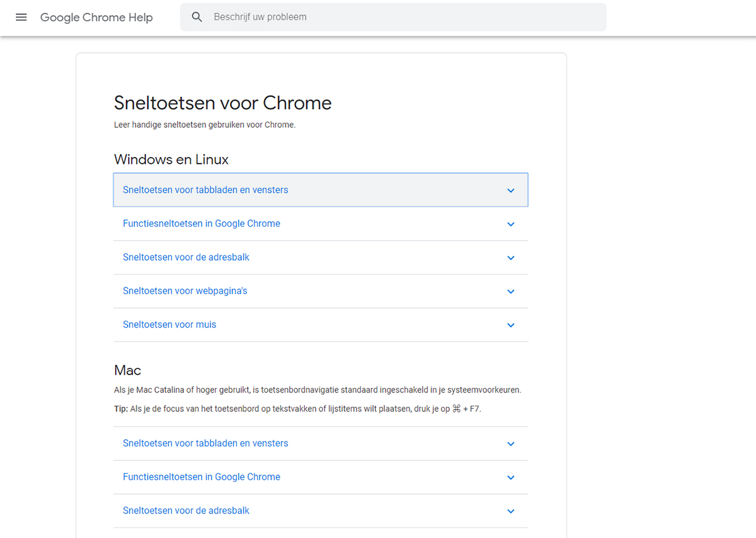This screenshot has width=756, height=538.
Task: Click the magnifying glass search icon
Action: click(x=197, y=17)
